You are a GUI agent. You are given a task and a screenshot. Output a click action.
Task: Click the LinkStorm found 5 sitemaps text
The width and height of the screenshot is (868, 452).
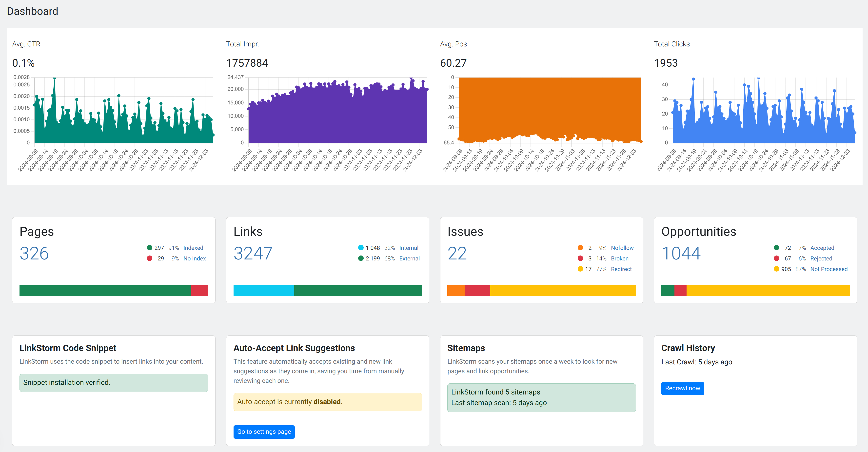point(495,392)
